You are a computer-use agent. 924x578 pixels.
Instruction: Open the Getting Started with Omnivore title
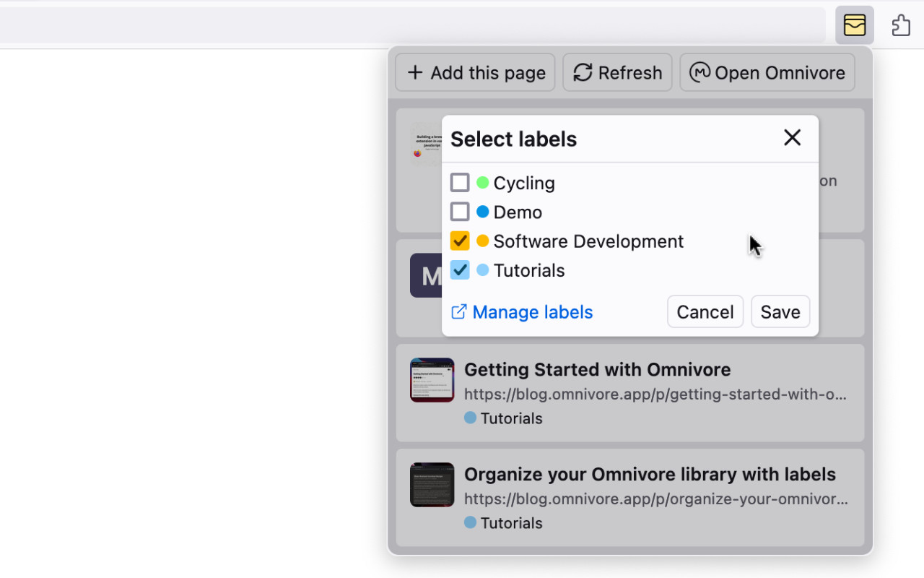tap(597, 369)
